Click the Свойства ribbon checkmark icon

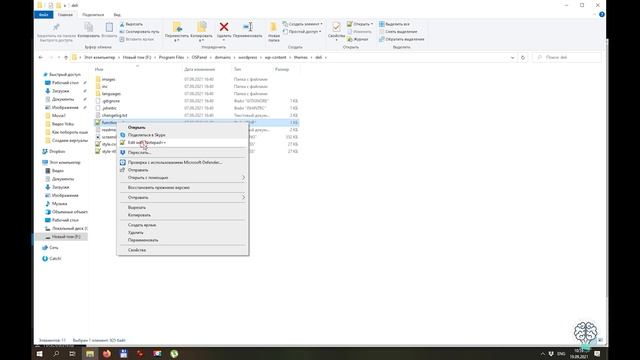click(336, 27)
